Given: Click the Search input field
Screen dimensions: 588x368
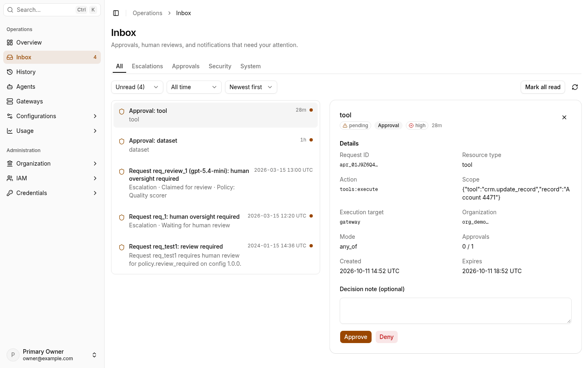Looking at the screenshot, I should click(x=52, y=10).
